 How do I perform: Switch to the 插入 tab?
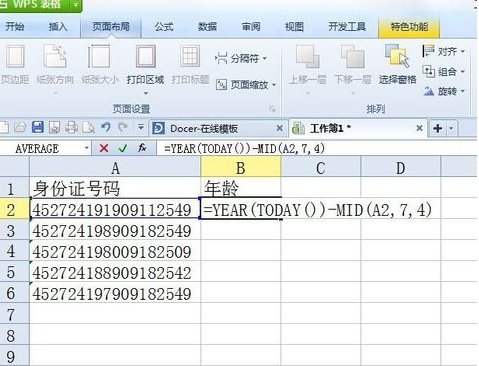[58, 27]
